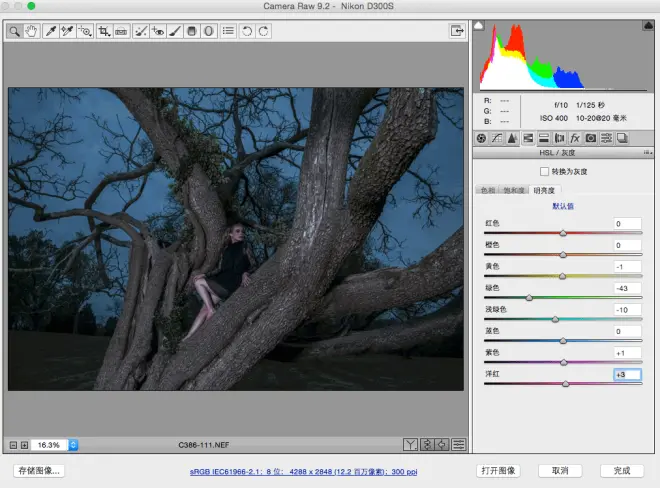Click the 浅绿色 value field

(x=627, y=309)
